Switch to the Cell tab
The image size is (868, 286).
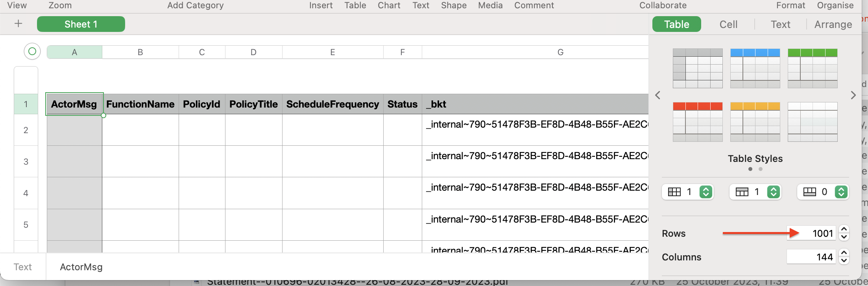[x=728, y=24]
